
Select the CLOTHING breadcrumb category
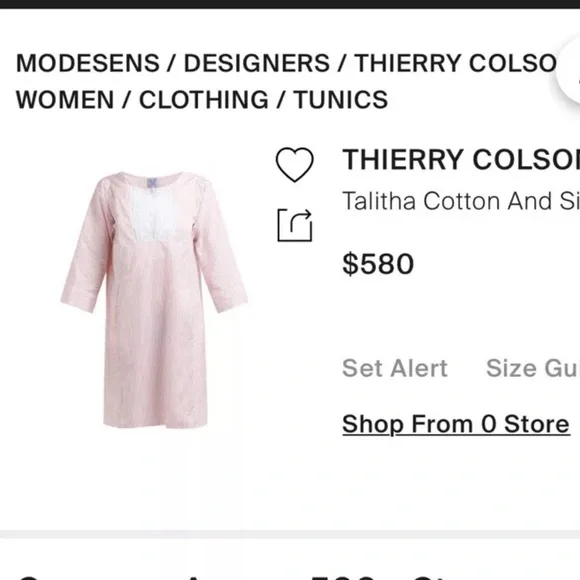tap(204, 100)
